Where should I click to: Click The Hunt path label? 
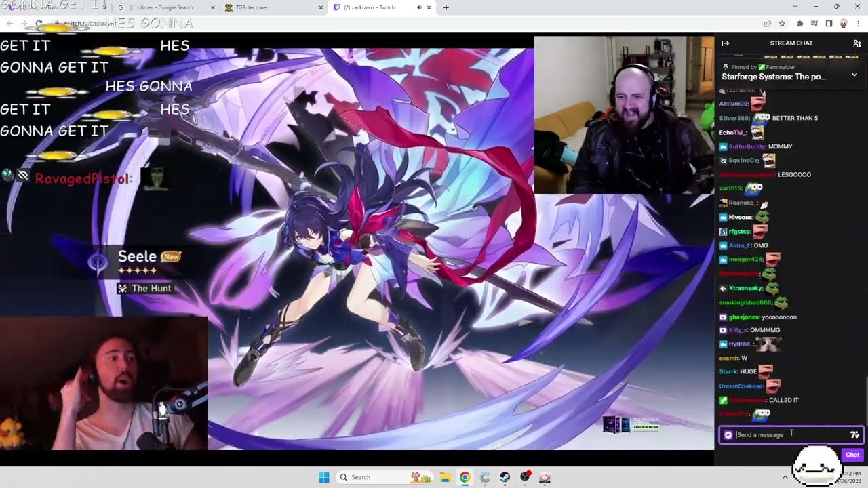pyautogui.click(x=151, y=288)
